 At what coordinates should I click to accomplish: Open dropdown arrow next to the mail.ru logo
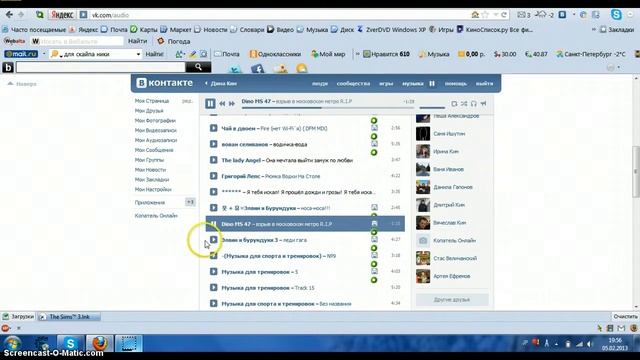[x=44, y=54]
